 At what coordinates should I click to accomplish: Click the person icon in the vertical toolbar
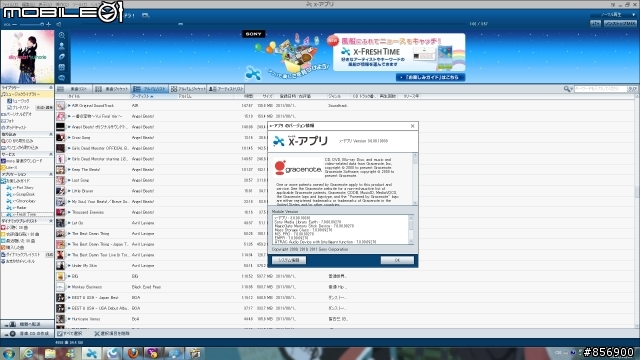click(x=62, y=46)
